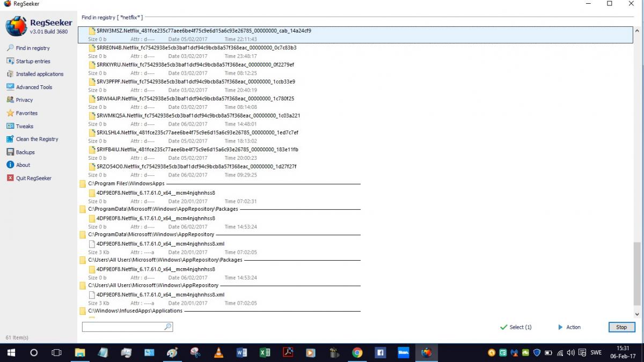
Task: Click the C:\Windows\InfusedApps\Applications group header
Action: point(135,311)
